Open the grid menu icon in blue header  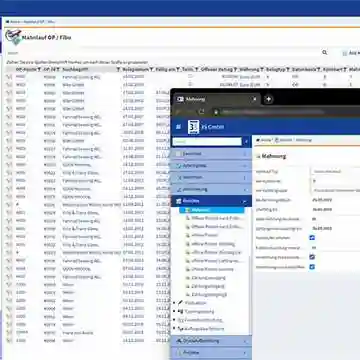pyautogui.click(x=178, y=127)
